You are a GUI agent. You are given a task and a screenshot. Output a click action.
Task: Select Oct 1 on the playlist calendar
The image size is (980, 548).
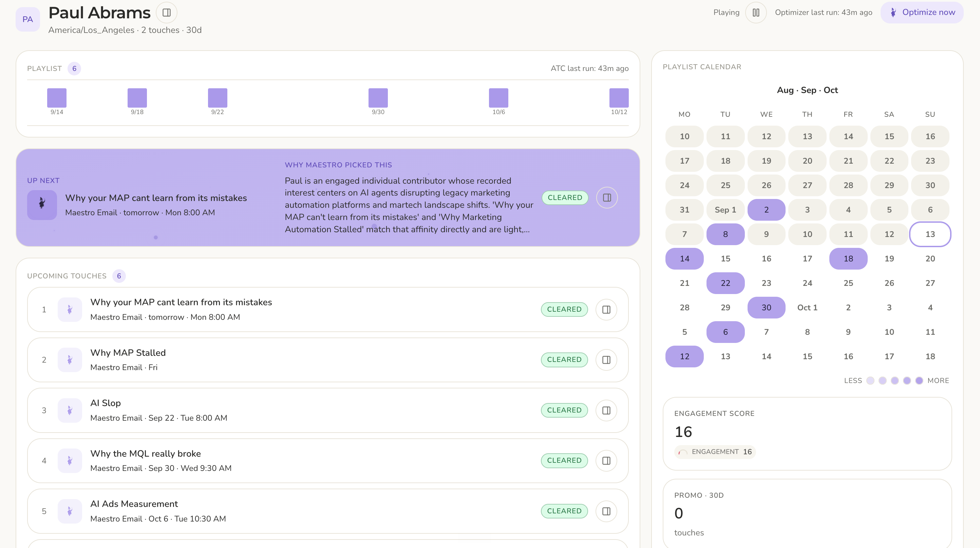click(x=807, y=308)
